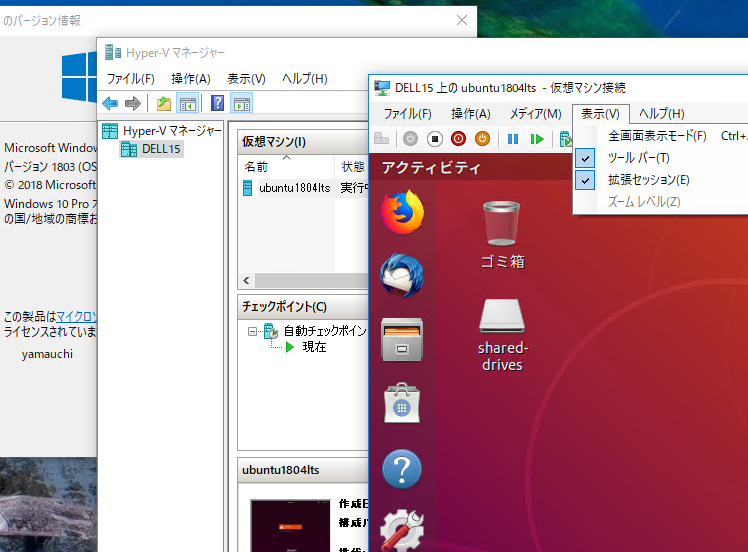The width and height of the screenshot is (748, 552).
Task: Collapse the 自動チェックポイント tree node
Action: [252, 331]
